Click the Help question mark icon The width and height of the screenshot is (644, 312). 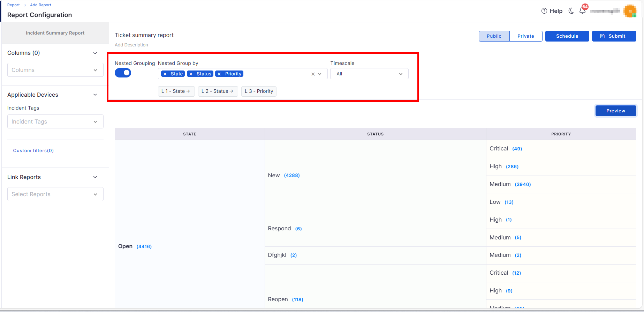click(x=544, y=11)
